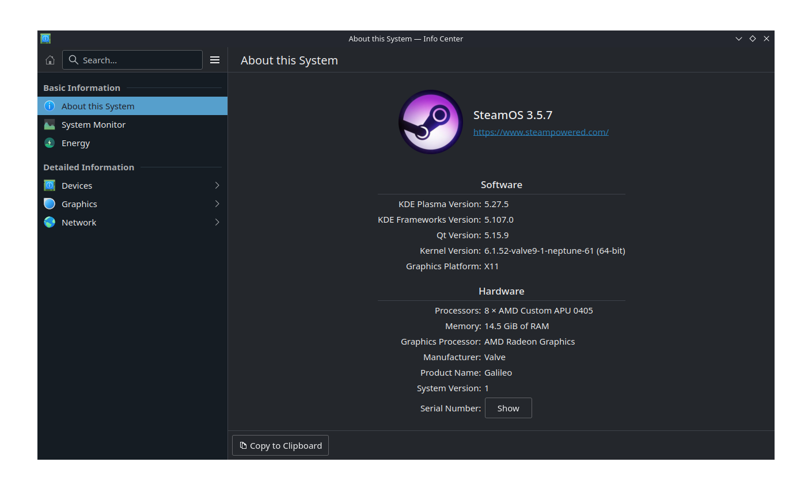Click the Basic Information sidebar heading
812x504 pixels.
tap(82, 88)
